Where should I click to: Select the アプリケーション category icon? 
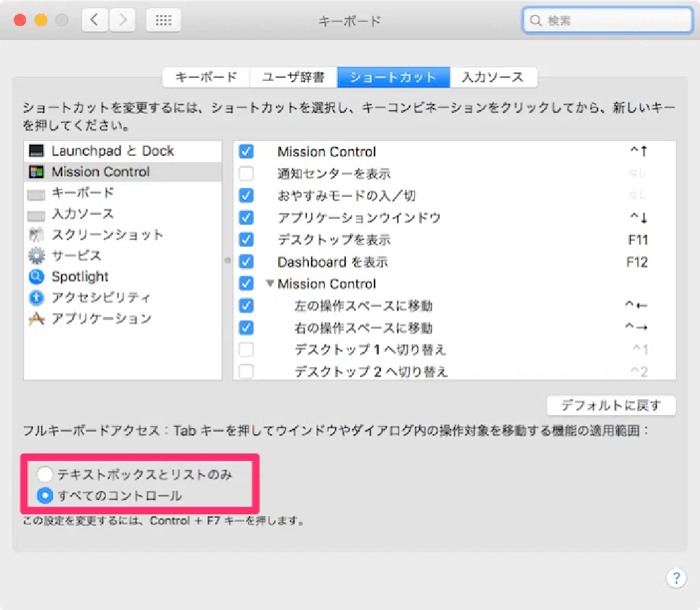pyautogui.click(x=37, y=319)
